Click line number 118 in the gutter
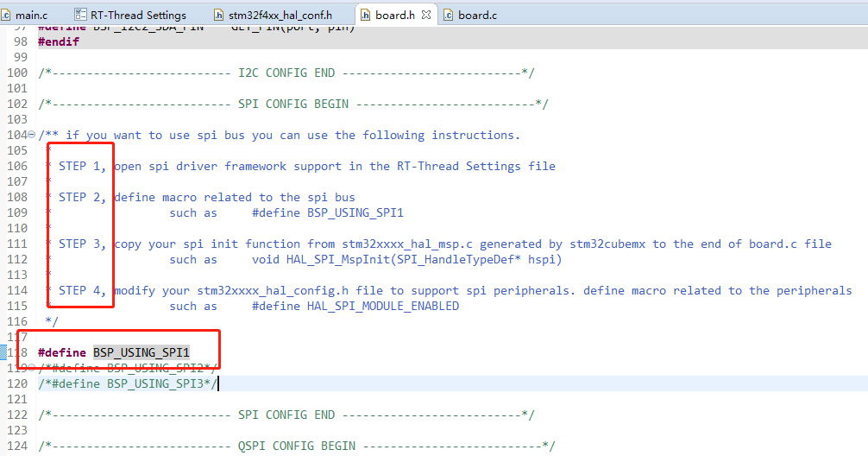 click(17, 352)
